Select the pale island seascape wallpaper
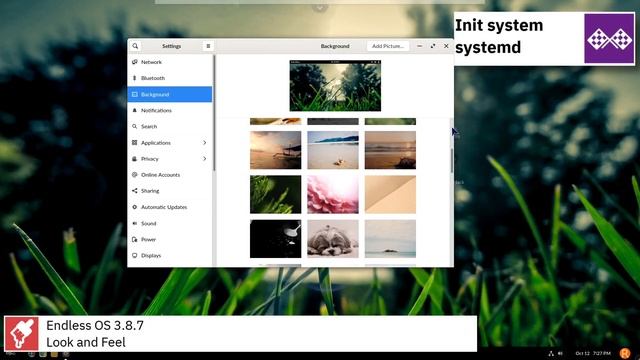Image resolution: width=640 pixels, height=360 pixels. (x=390, y=239)
